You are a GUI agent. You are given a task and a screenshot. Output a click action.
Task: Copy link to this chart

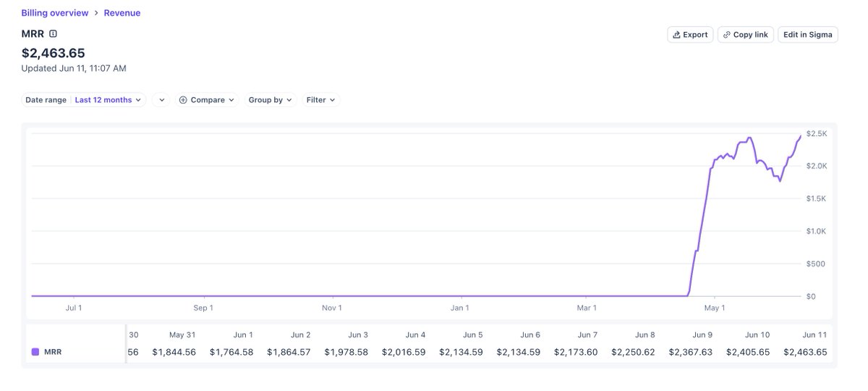[x=746, y=35]
